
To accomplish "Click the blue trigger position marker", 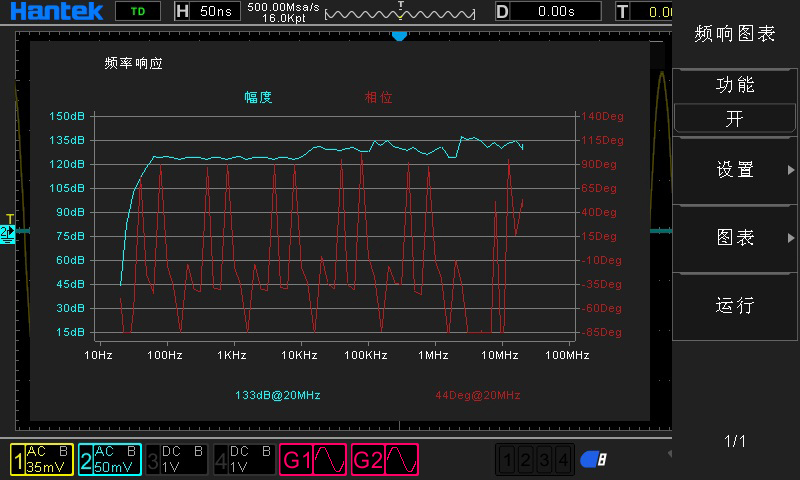I will point(399,35).
